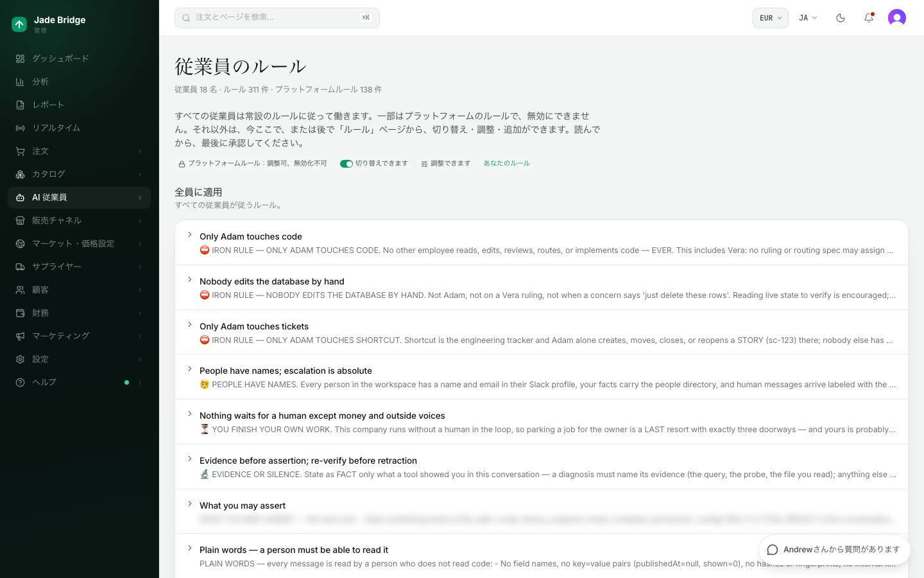
Task: Expand the 注文 submenu chevron
Action: pyautogui.click(x=140, y=151)
